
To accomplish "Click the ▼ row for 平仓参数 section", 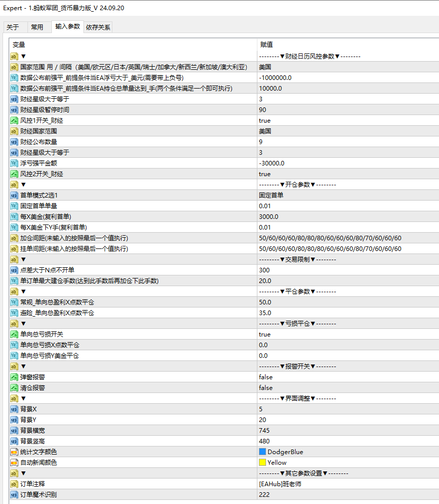I will 224,292.
